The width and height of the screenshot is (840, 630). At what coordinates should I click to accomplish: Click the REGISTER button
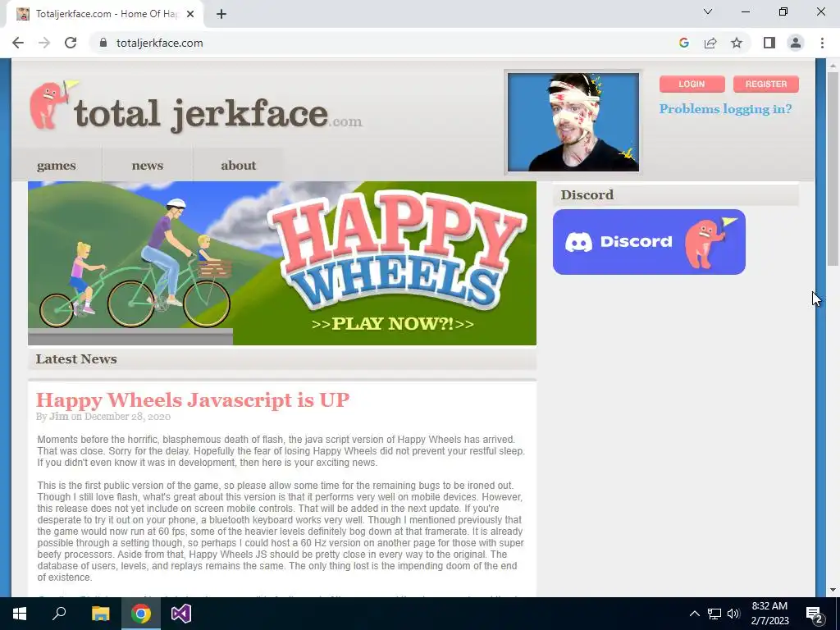click(765, 84)
